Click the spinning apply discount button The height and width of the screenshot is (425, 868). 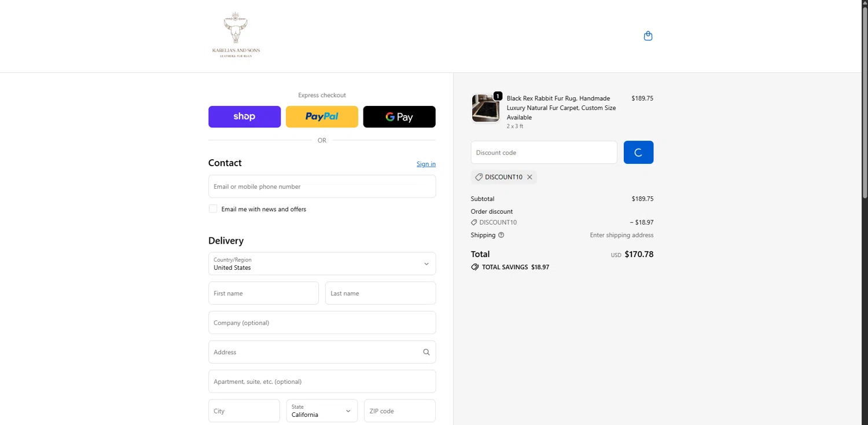(x=638, y=152)
